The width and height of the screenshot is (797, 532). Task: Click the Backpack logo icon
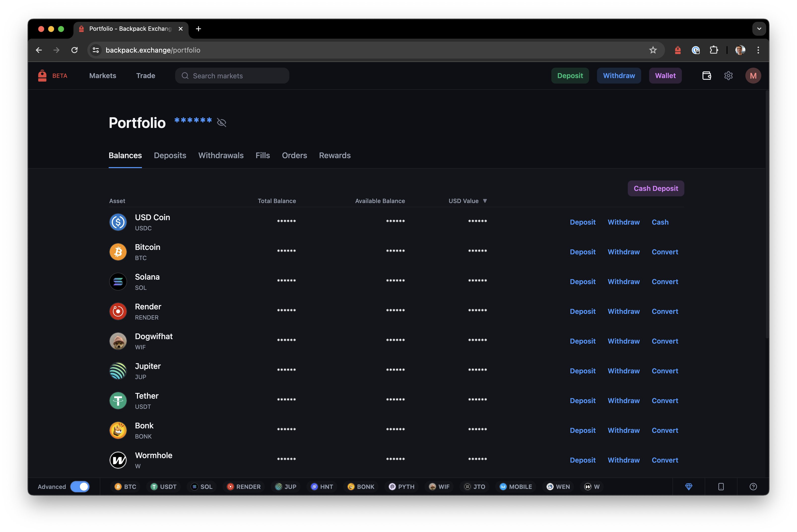(x=42, y=76)
